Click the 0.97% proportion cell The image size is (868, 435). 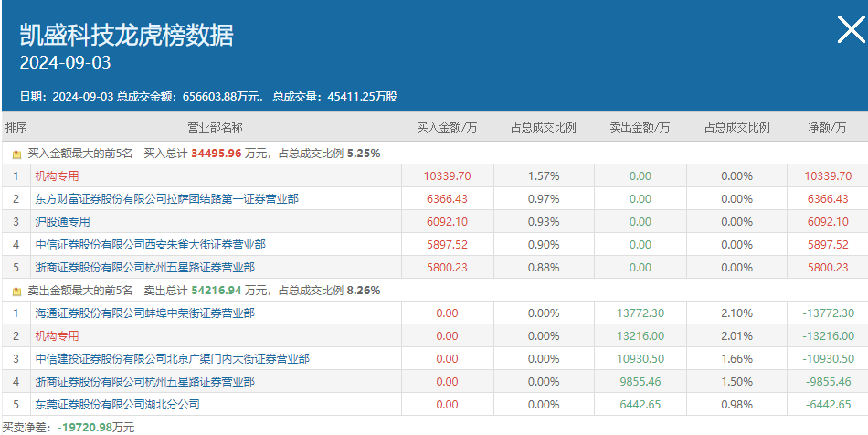point(544,198)
